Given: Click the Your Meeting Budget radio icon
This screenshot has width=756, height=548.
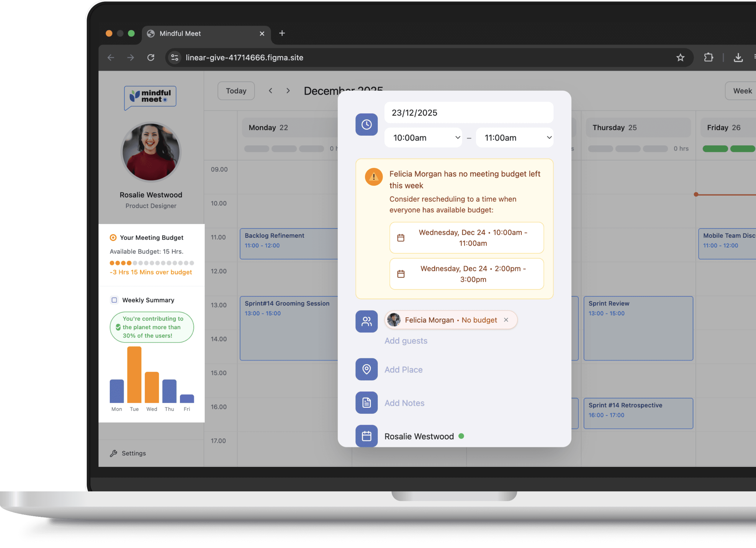Looking at the screenshot, I should (113, 237).
